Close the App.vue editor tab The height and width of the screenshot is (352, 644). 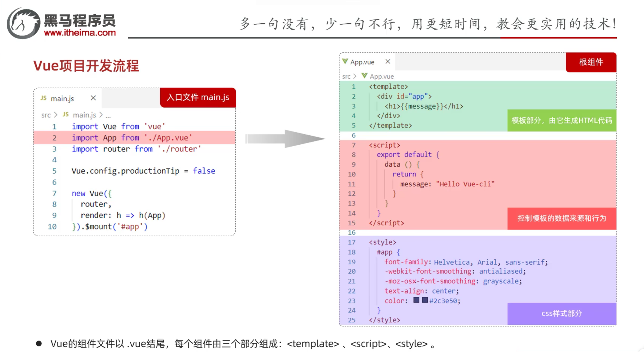coord(388,62)
